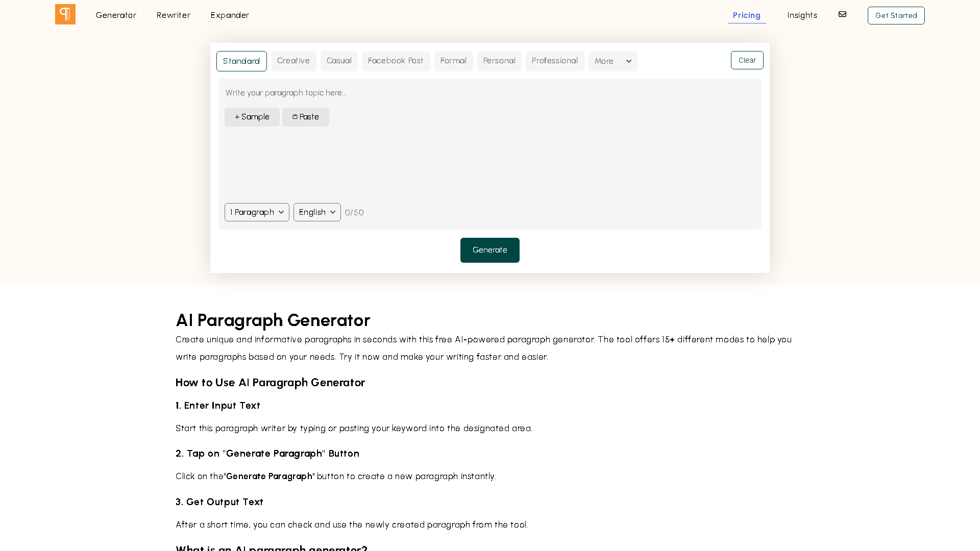The height and width of the screenshot is (551, 980).
Task: Activate the Professional mode
Action: (x=555, y=61)
